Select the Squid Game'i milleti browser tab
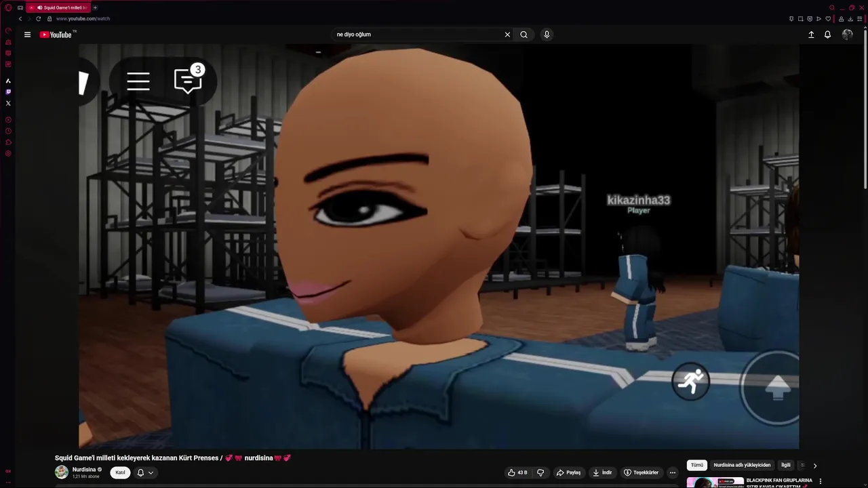The width and height of the screenshot is (868, 488). pos(58,7)
